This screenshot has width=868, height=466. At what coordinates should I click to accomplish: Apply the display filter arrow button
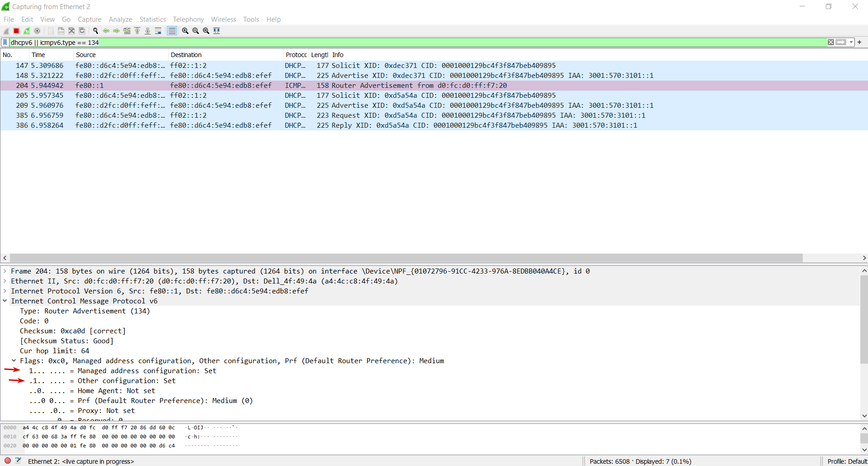841,42
